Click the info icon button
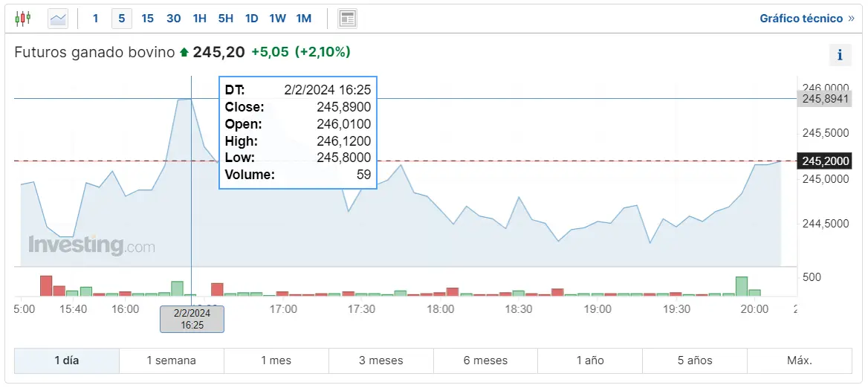Image resolution: width=868 pixels, height=388 pixels. pyautogui.click(x=840, y=55)
